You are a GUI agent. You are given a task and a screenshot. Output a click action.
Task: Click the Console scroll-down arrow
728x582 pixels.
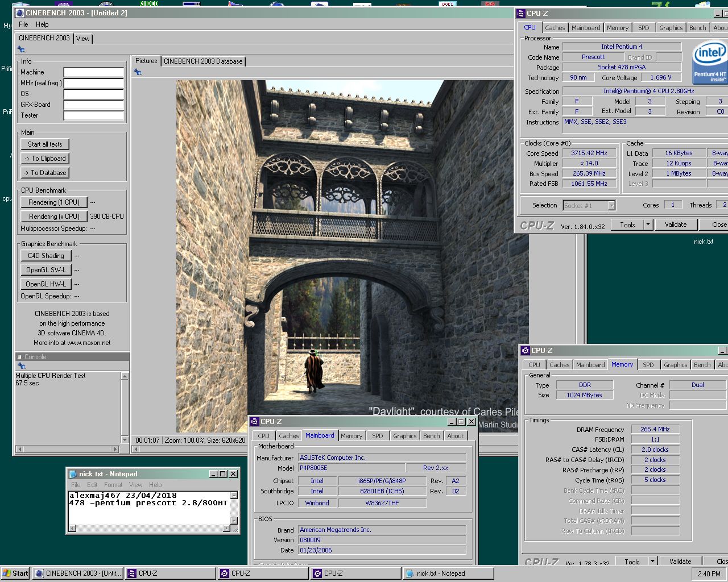pyautogui.click(x=125, y=440)
